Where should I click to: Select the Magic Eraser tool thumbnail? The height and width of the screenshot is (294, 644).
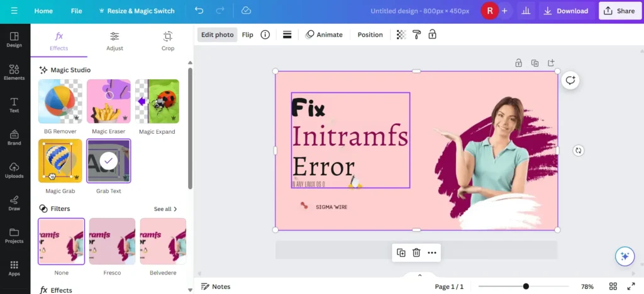[109, 101]
